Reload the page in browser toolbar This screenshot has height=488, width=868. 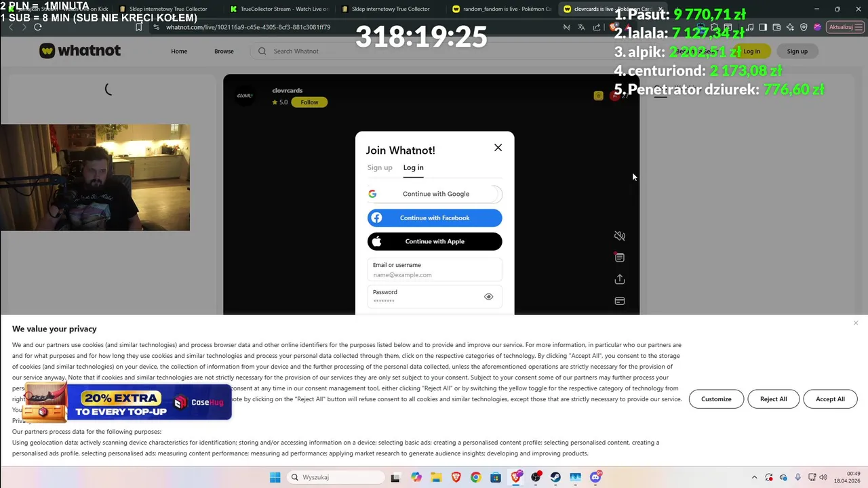38,27
